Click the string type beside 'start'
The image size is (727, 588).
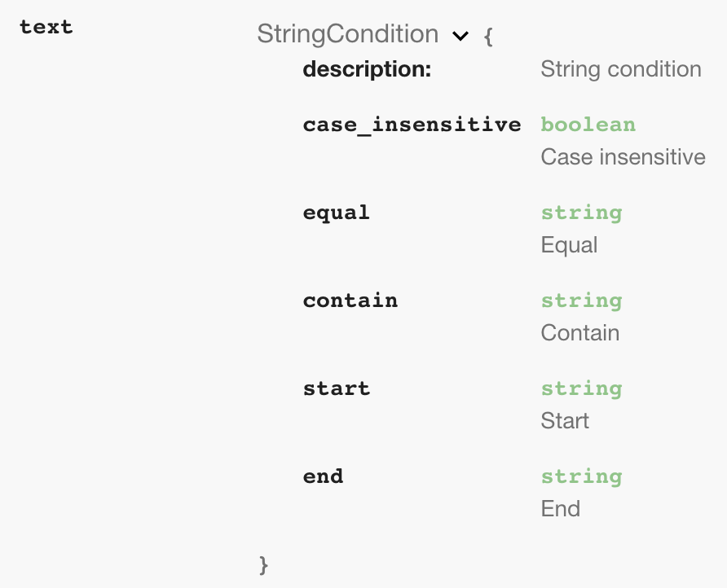coord(581,388)
